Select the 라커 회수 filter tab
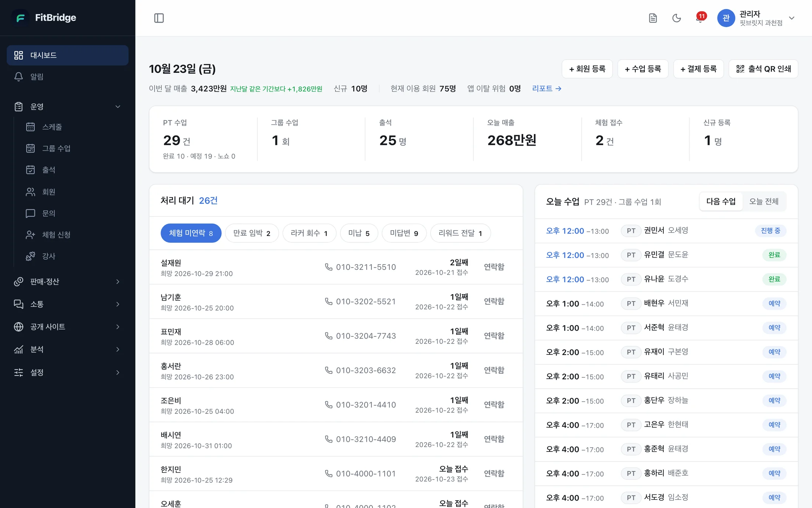Screen dimensions: 812x508 tap(309, 233)
